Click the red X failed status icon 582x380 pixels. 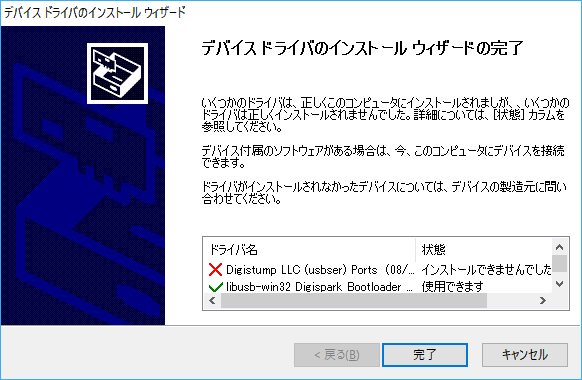(215, 270)
